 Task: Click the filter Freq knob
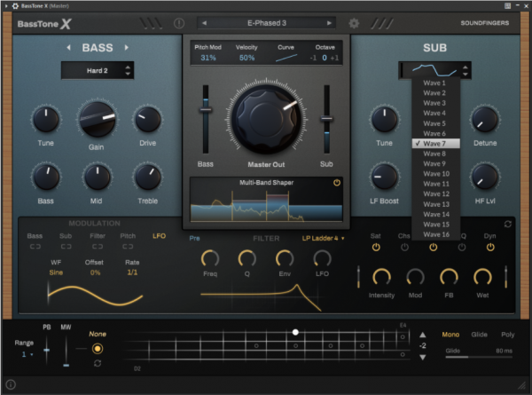click(x=210, y=259)
